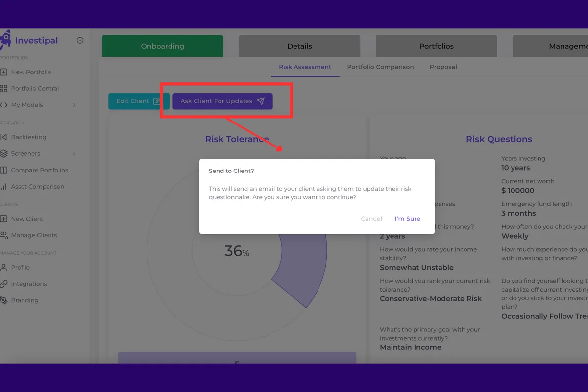Confirm sending by clicking I'm Sure
Image resolution: width=588 pixels, height=392 pixels.
coord(407,218)
